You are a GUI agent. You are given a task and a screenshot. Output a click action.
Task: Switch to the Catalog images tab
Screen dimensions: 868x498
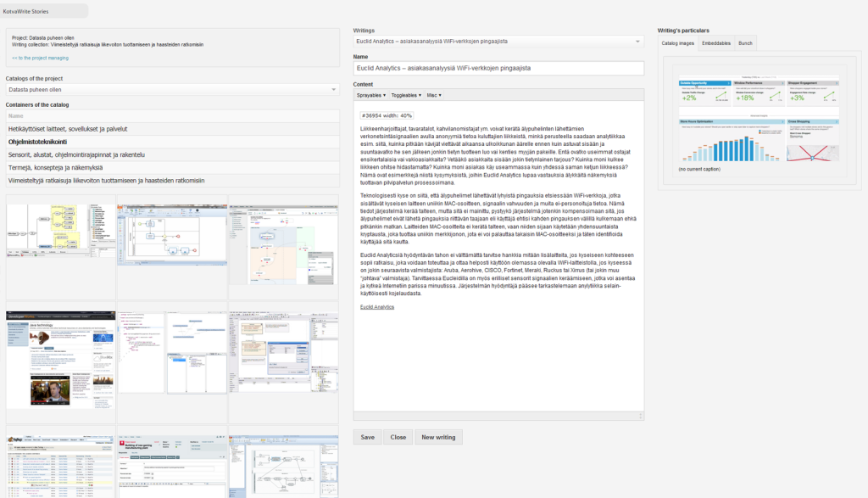click(x=677, y=43)
